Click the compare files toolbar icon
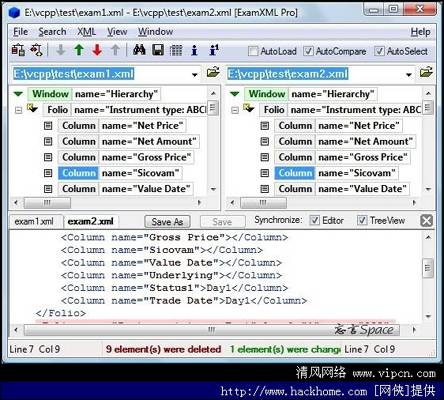The height and width of the screenshot is (400, 444). [x=18, y=50]
